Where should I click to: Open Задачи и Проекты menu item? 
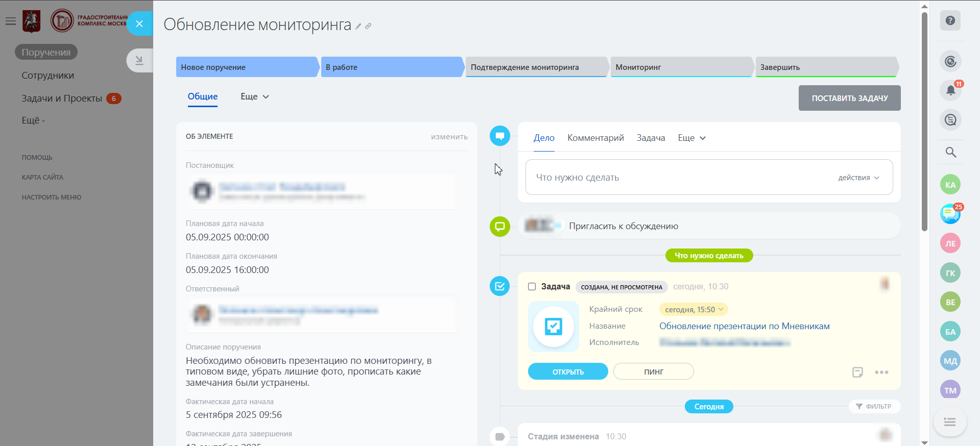[62, 98]
